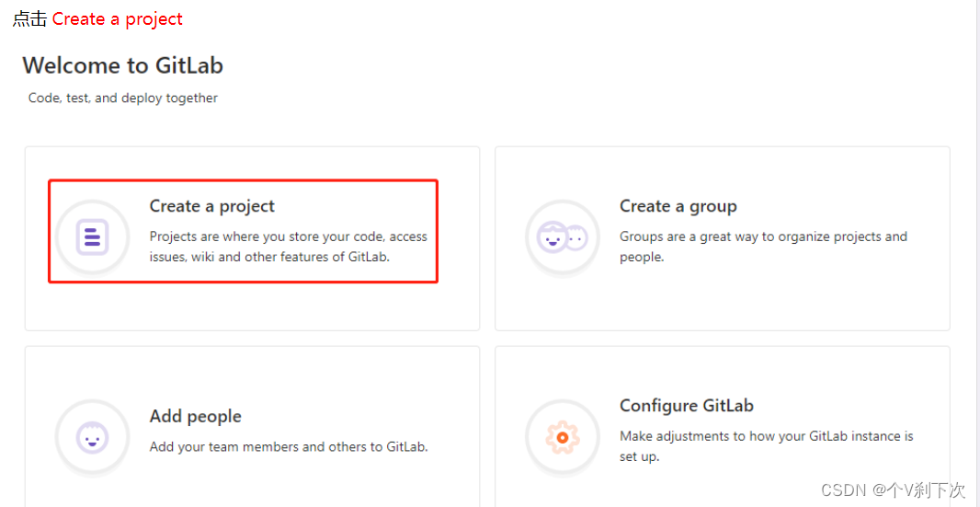This screenshot has width=980, height=507.
Task: Select the Add people heading
Action: (x=195, y=416)
